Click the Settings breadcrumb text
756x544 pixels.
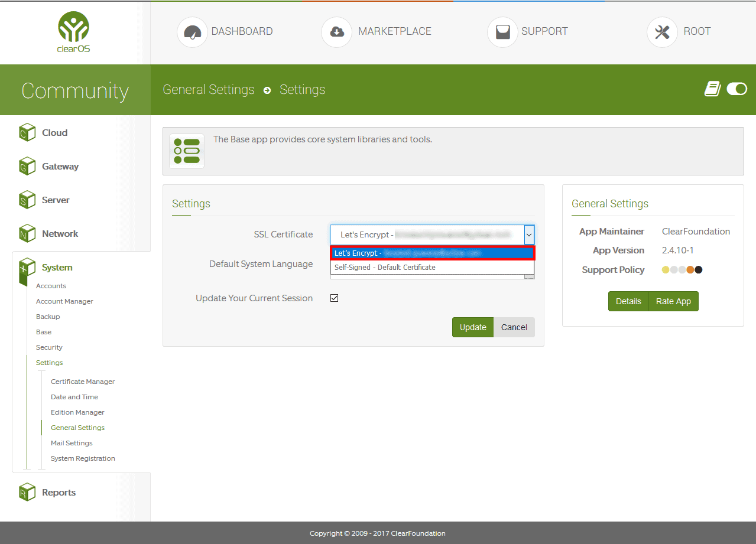coord(302,90)
